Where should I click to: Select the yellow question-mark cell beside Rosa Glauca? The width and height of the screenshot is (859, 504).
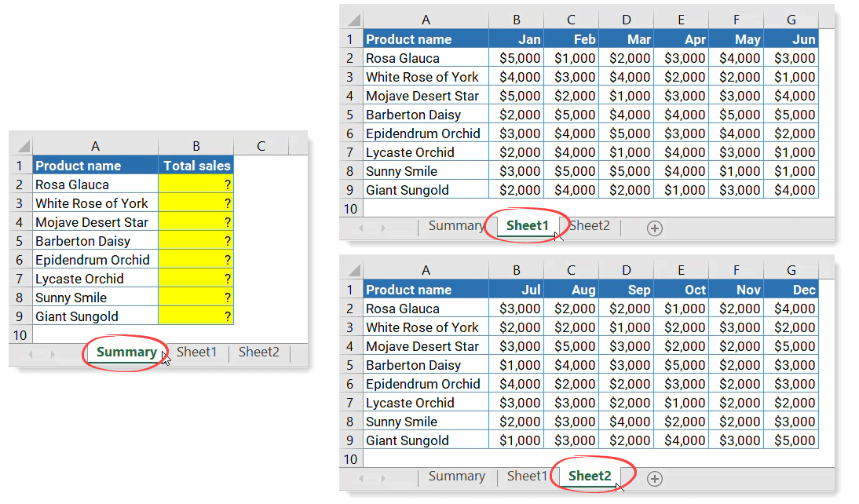[198, 184]
